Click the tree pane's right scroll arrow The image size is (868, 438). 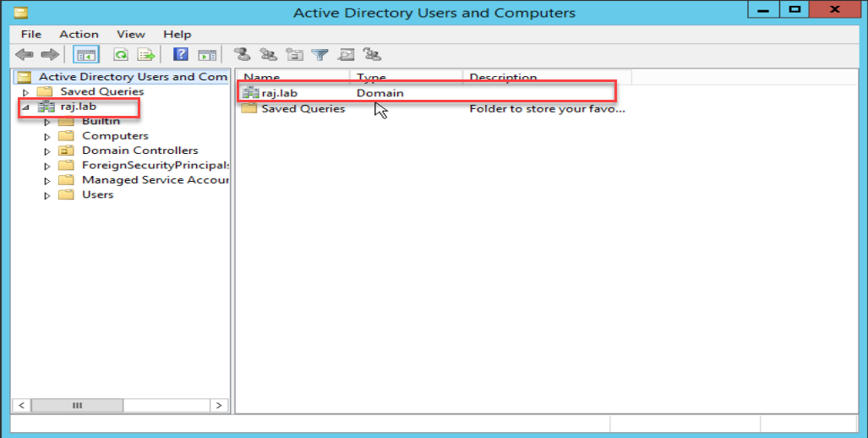[219, 405]
